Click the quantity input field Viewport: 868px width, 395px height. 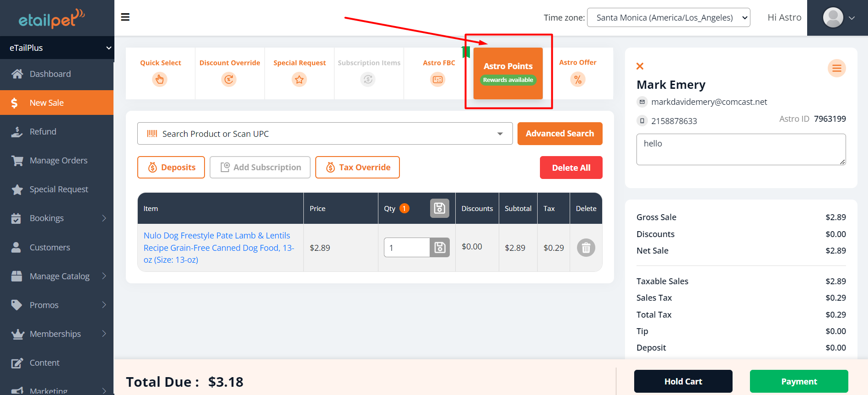coord(407,248)
